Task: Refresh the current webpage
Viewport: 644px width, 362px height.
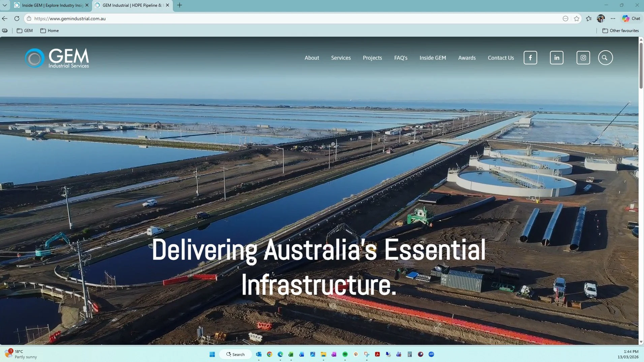Action: point(17,19)
